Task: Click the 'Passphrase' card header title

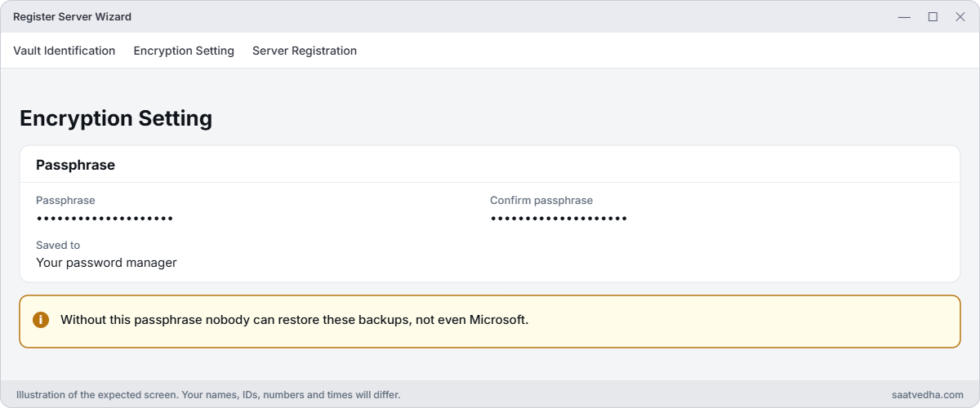Action: point(75,165)
